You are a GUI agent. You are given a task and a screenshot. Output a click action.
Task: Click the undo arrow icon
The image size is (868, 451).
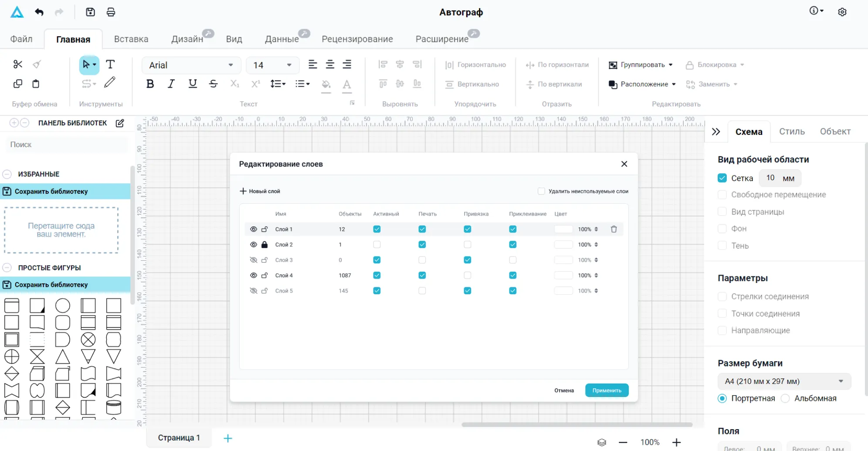pyautogui.click(x=39, y=12)
